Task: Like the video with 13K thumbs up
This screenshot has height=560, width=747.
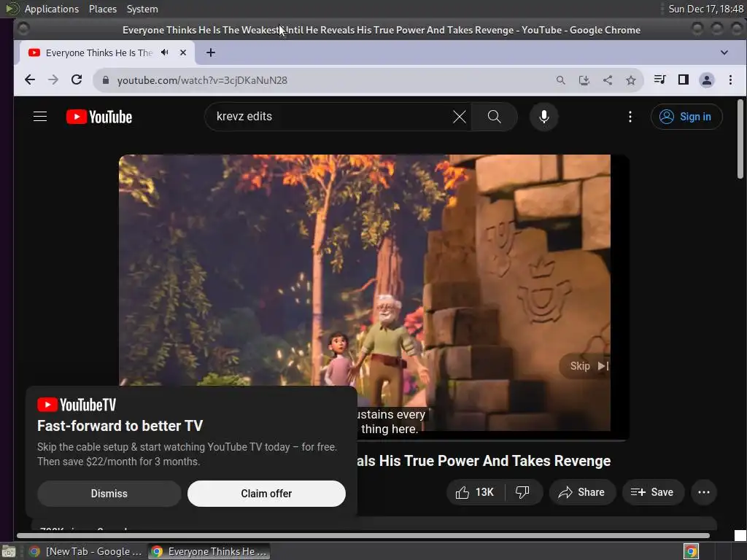Action: click(x=475, y=492)
